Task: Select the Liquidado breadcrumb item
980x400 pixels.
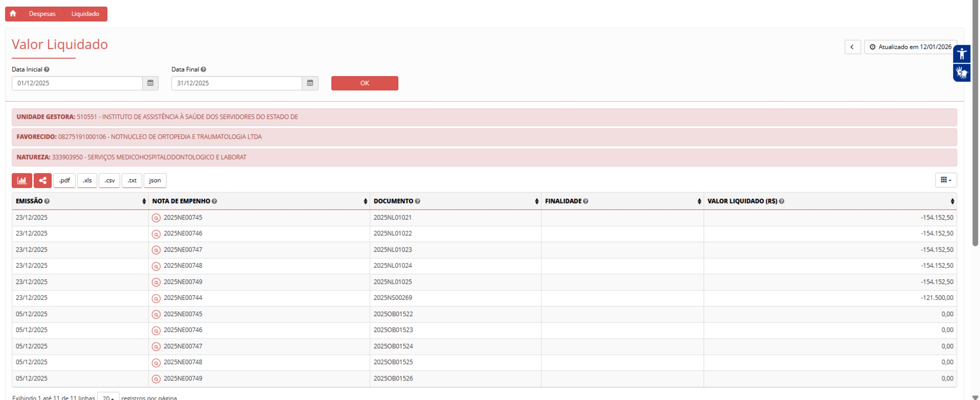Action: click(x=85, y=14)
